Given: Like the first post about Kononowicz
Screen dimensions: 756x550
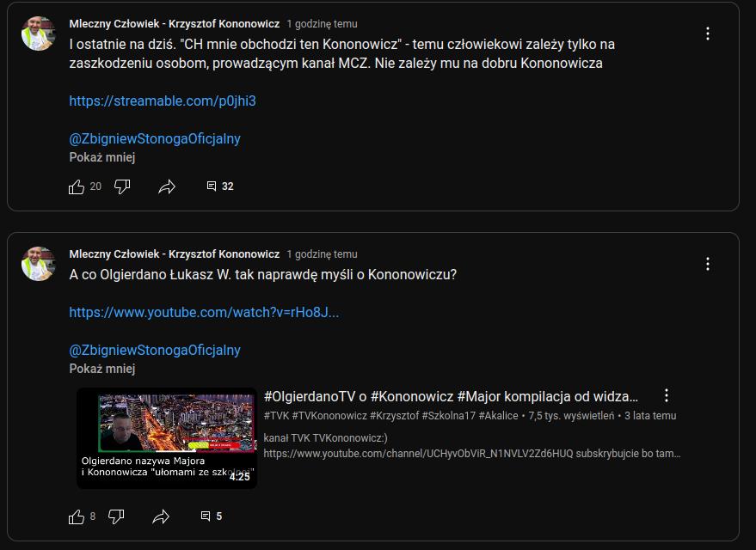Looking at the screenshot, I should pos(77,186).
